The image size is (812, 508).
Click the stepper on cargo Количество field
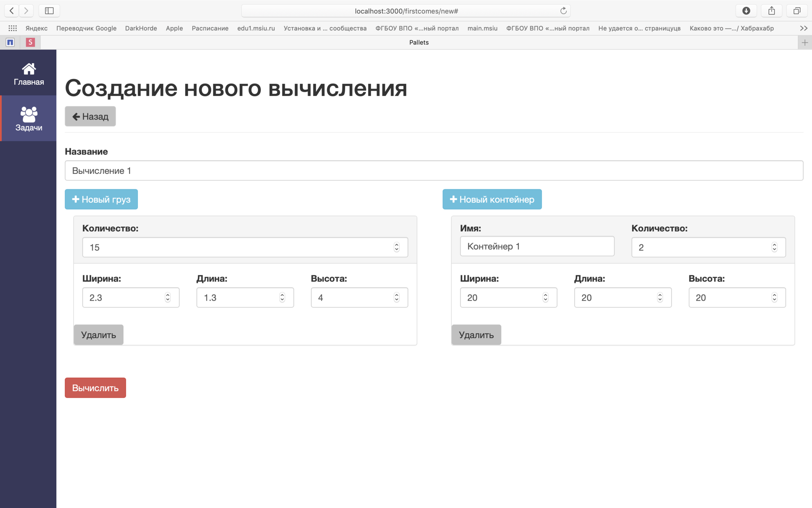pyautogui.click(x=397, y=247)
